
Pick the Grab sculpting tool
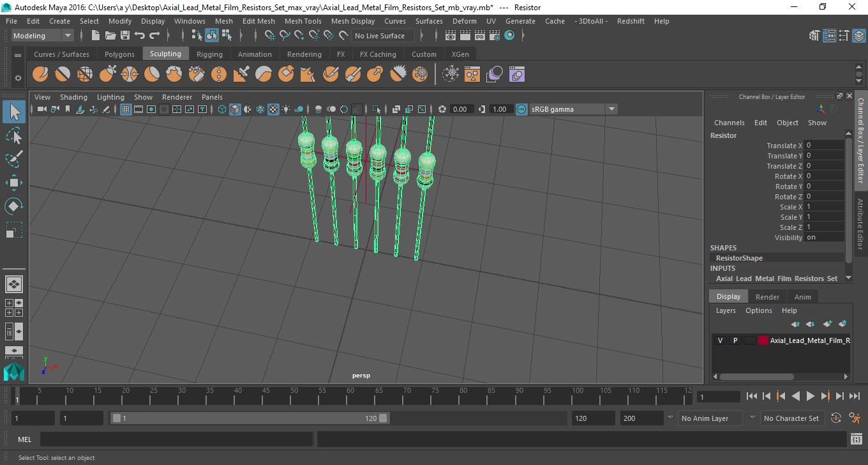point(107,75)
